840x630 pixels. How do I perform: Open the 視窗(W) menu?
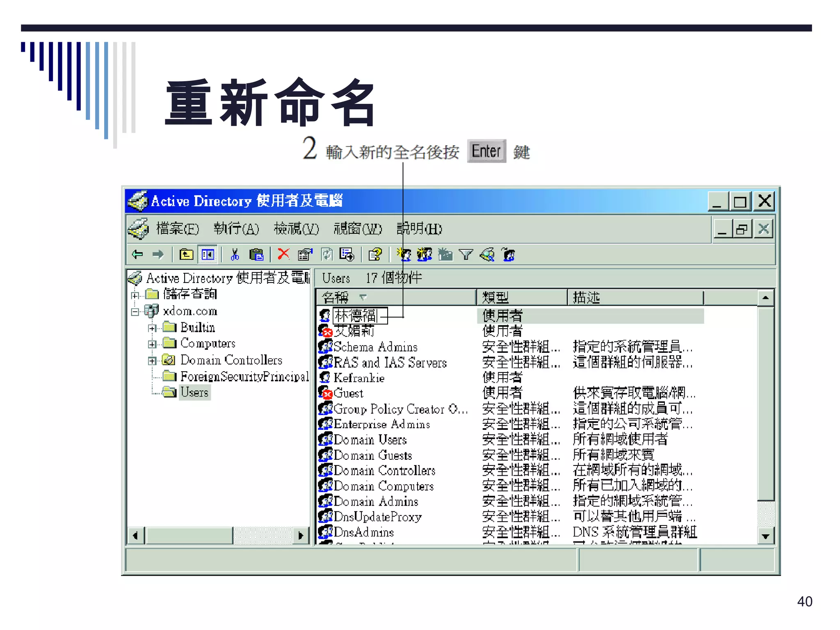[x=358, y=228]
